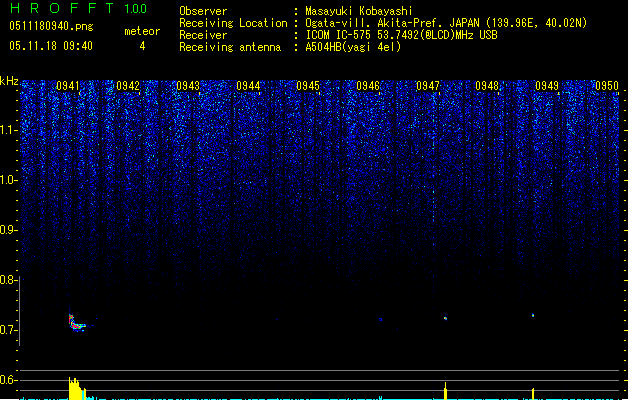629x400 pixels.
Task: Click the observer name Masayuki Kobayashi
Action: pyautogui.click(x=359, y=11)
